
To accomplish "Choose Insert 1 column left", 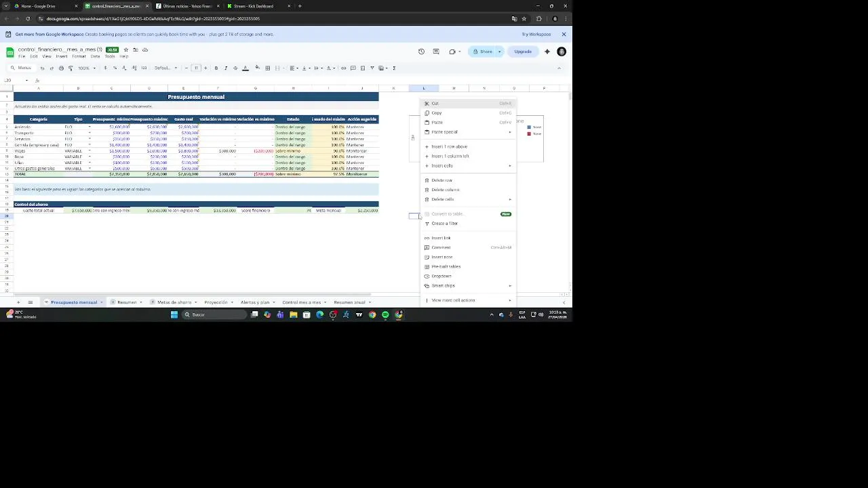I will 468,156.
